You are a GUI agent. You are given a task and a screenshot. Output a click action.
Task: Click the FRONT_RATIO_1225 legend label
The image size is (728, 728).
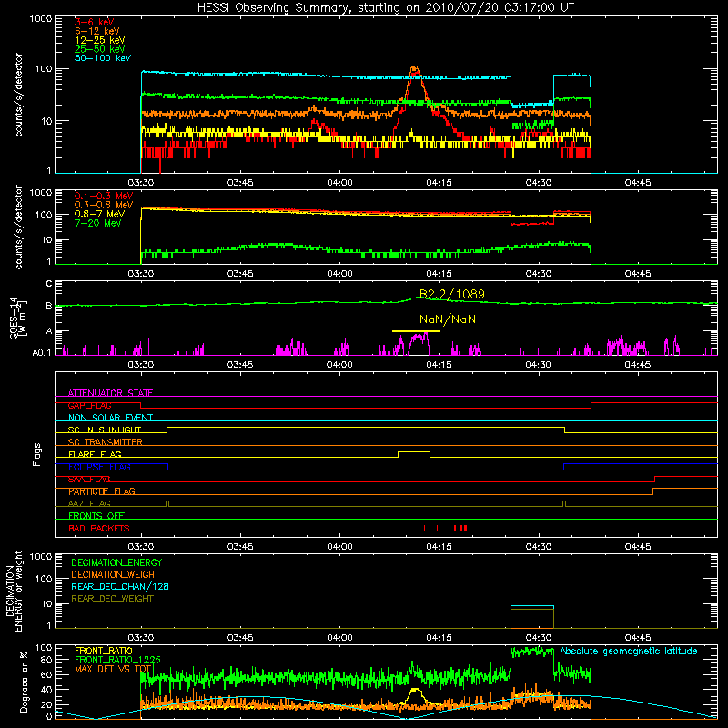(x=117, y=660)
